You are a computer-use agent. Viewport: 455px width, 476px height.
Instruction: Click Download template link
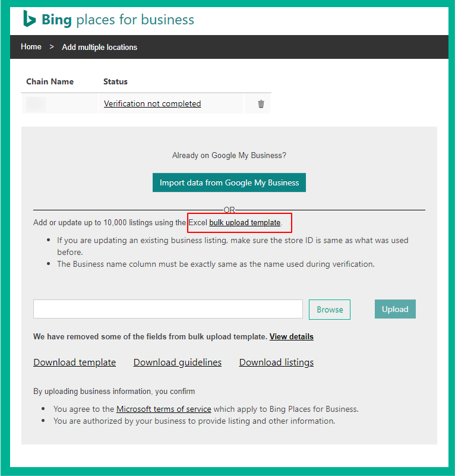point(75,362)
